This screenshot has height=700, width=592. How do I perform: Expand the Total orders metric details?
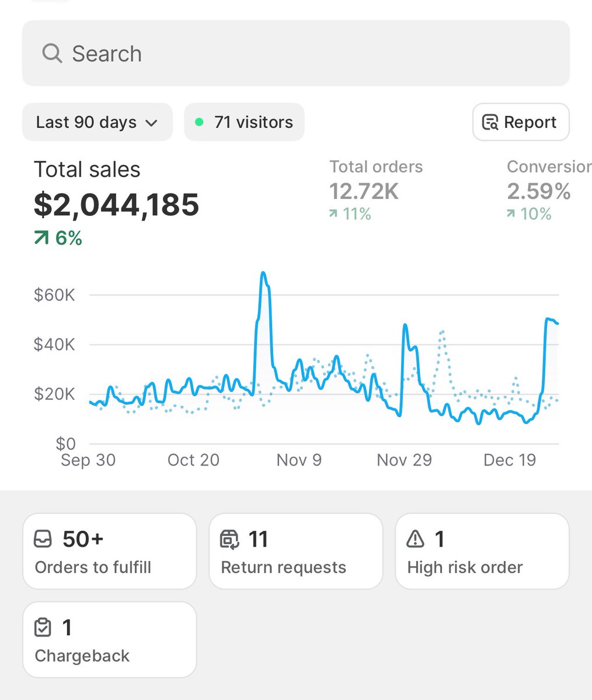pyautogui.click(x=376, y=191)
